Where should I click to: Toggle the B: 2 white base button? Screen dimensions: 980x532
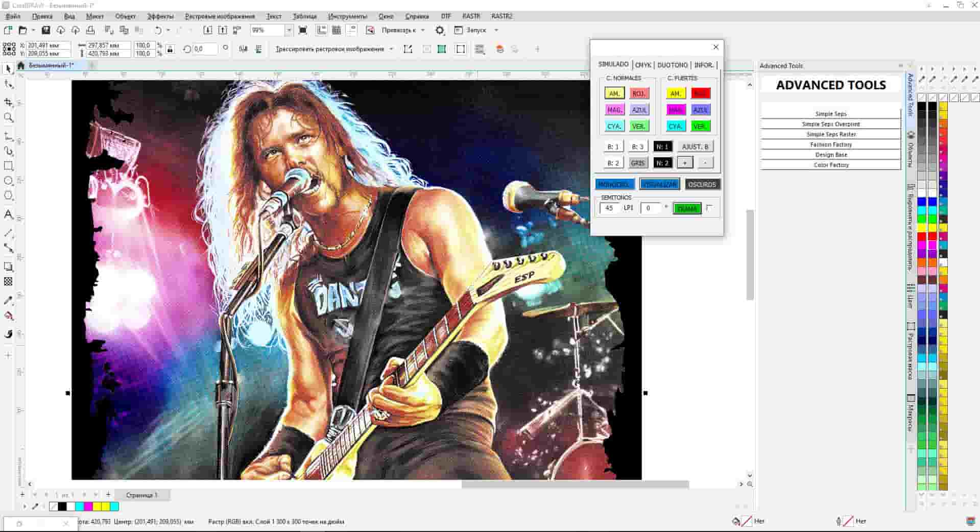(613, 163)
